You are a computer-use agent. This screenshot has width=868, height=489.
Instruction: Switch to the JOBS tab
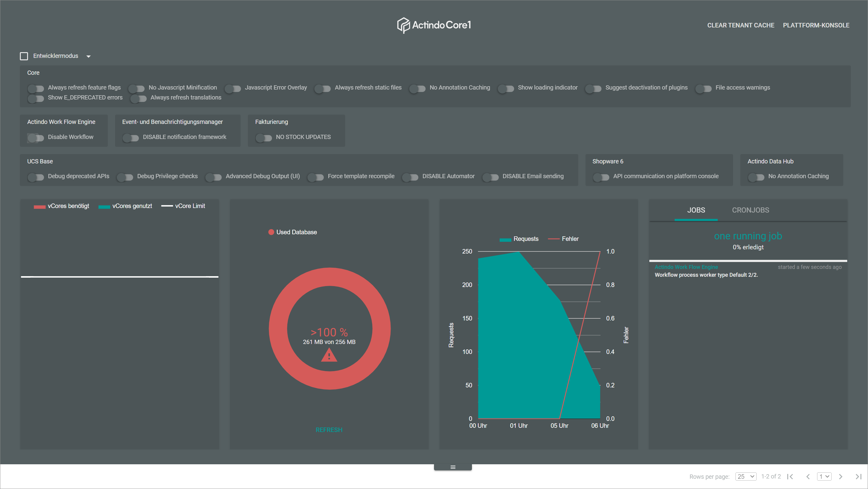pyautogui.click(x=696, y=210)
